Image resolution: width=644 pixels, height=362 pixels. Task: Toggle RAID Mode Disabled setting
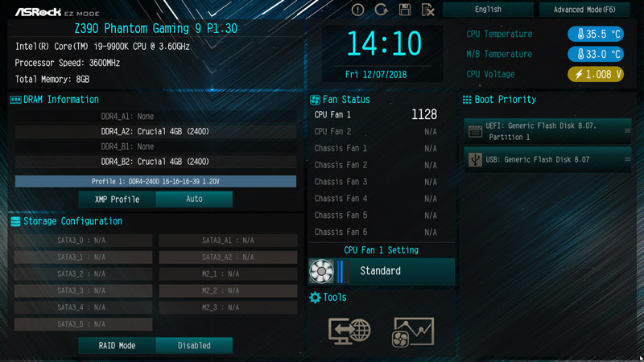coord(194,346)
